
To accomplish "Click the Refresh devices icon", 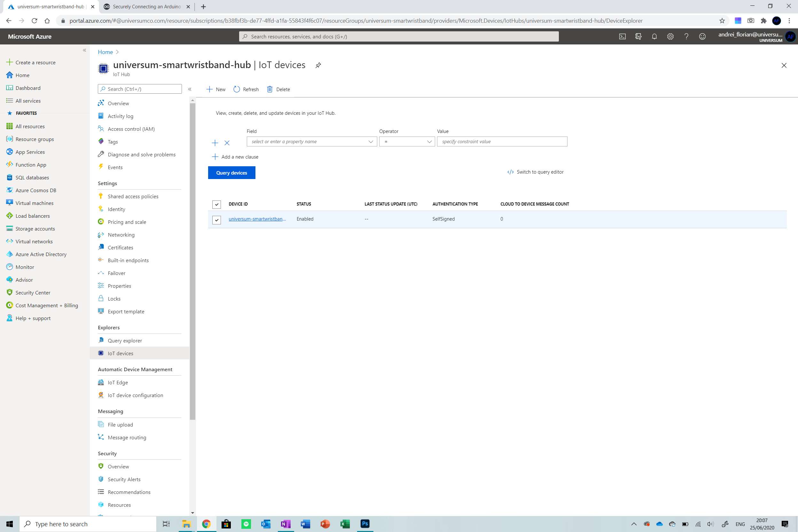I will (237, 89).
